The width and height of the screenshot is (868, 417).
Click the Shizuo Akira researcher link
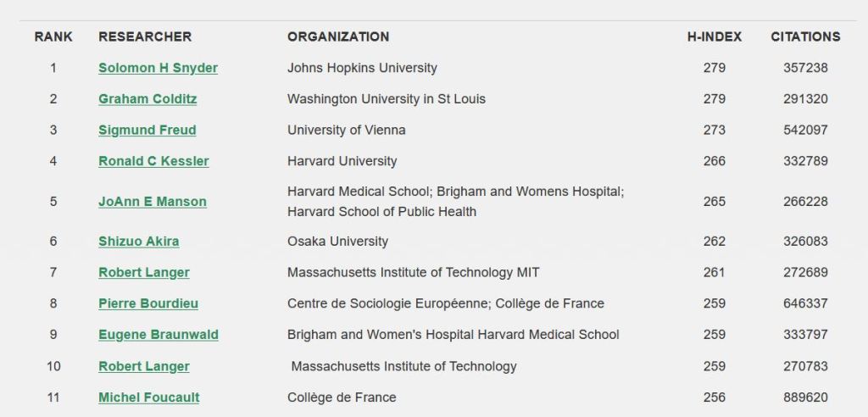(x=138, y=242)
